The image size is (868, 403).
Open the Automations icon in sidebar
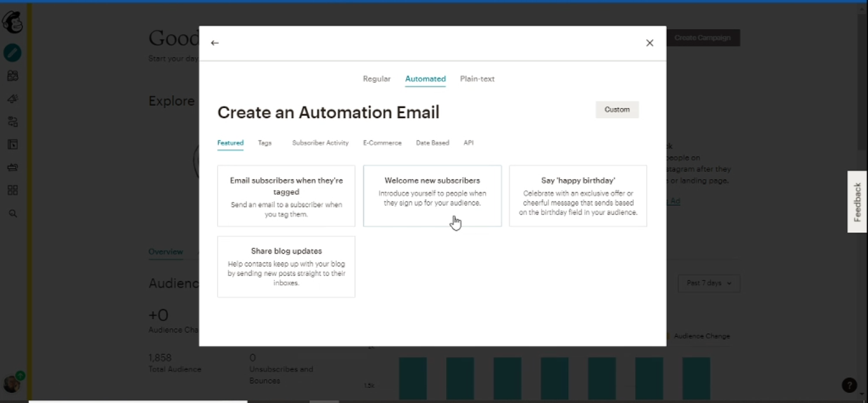click(x=12, y=121)
